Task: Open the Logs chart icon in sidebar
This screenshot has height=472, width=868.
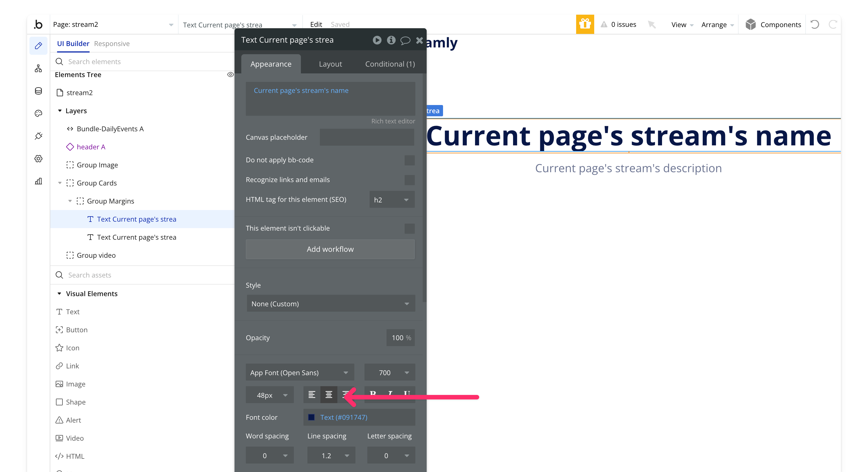Action: coord(38,181)
